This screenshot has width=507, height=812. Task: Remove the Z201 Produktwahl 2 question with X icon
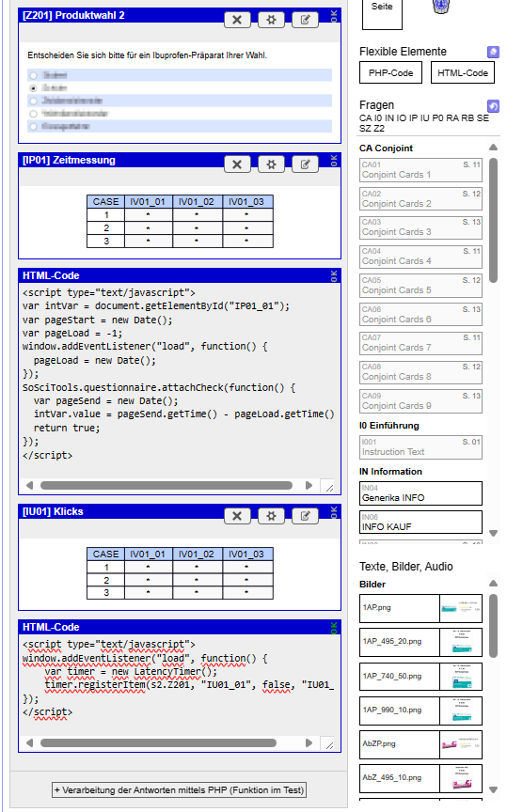[237, 20]
